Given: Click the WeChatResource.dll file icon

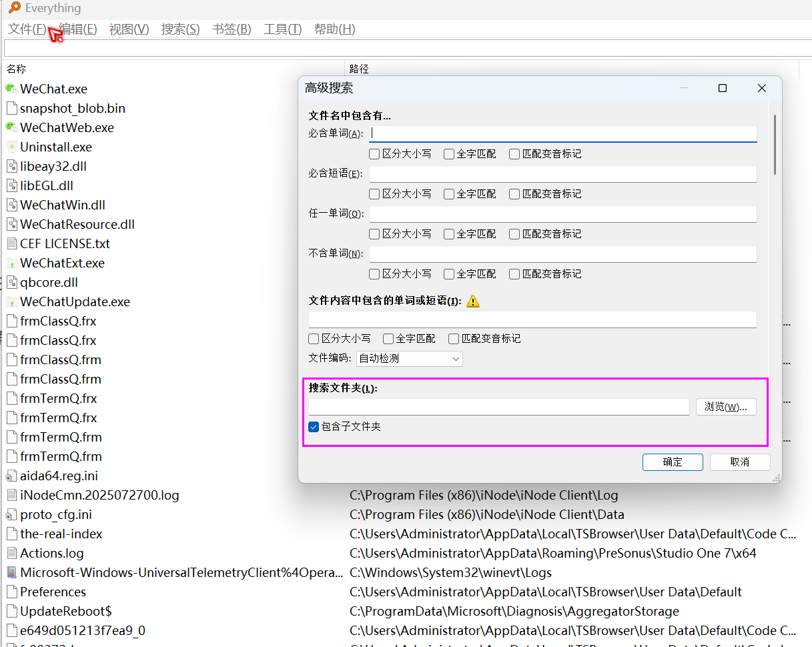Looking at the screenshot, I should [x=11, y=224].
